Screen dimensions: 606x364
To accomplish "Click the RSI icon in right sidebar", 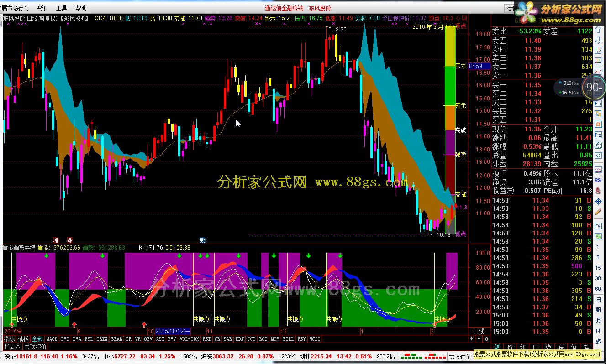I will 599,181.
